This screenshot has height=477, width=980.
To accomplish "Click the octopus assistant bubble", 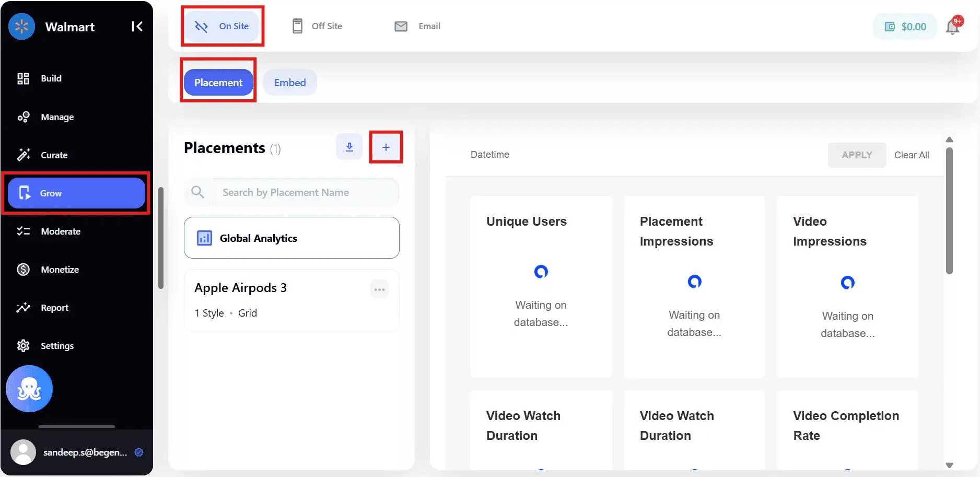I will point(29,389).
